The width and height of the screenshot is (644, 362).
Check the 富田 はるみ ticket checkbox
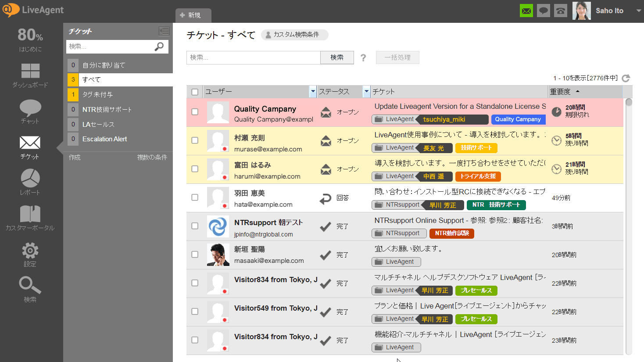click(x=195, y=169)
